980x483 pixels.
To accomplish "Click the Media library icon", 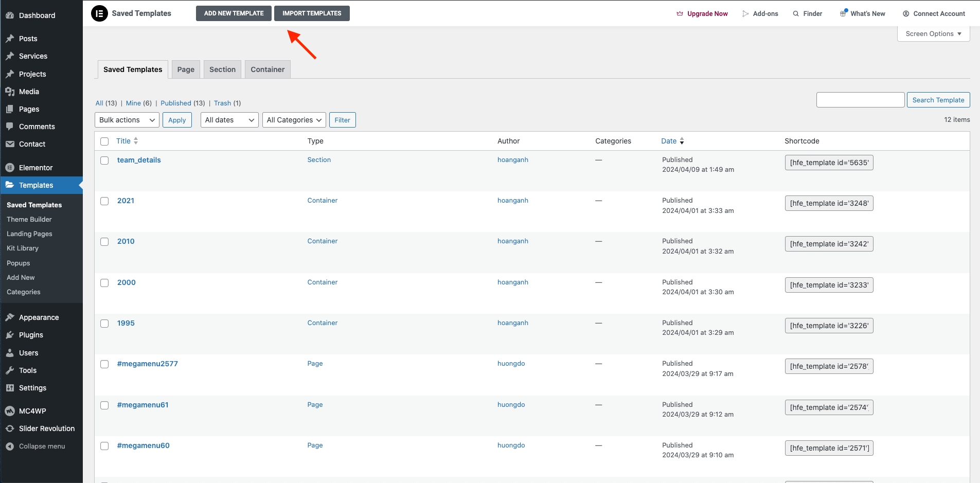I will (10, 92).
